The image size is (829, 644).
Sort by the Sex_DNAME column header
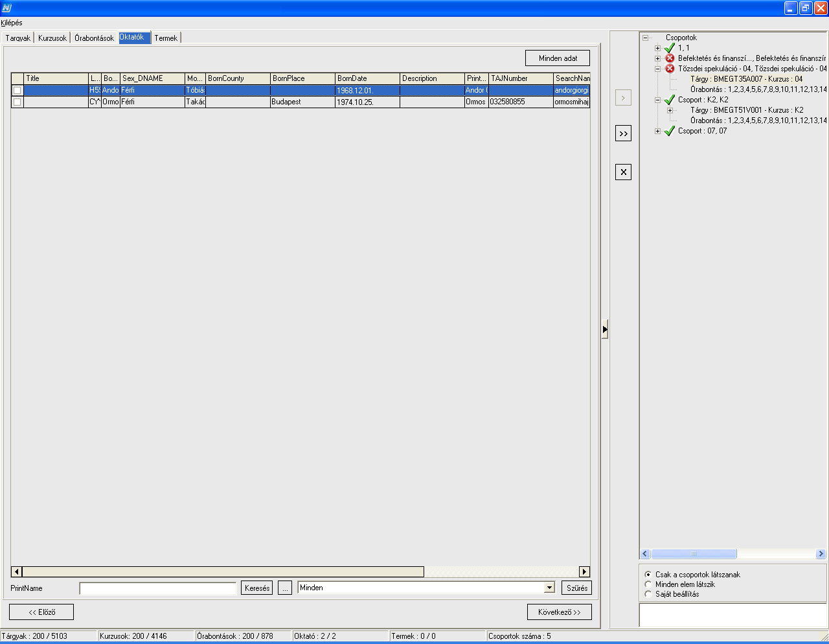click(153, 78)
